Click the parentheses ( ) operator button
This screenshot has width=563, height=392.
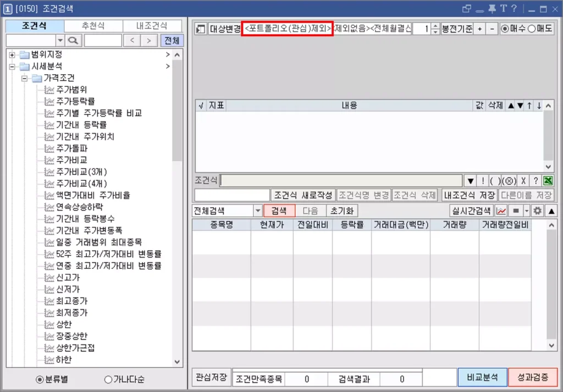click(x=495, y=180)
